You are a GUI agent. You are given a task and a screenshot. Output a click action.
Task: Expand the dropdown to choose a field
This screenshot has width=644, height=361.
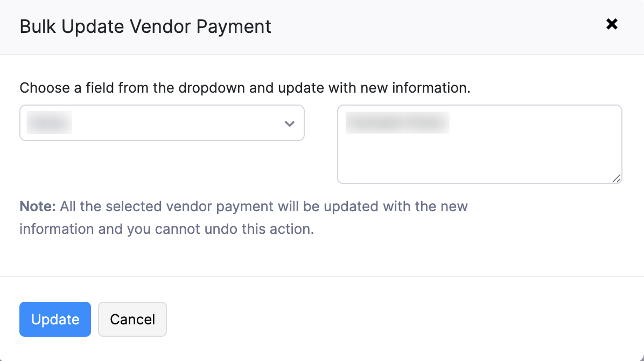pyautogui.click(x=162, y=123)
